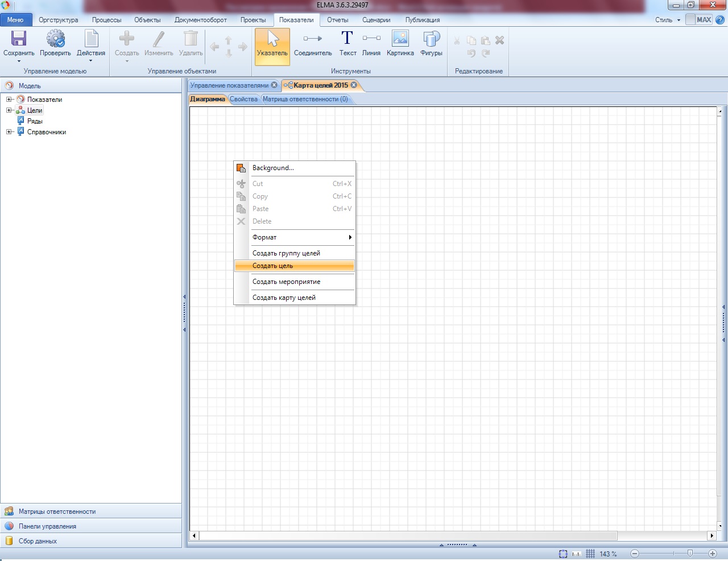Viewport: 728px width, 561px height.
Task: Toggle the grid display icon in status bar
Action: pos(590,554)
